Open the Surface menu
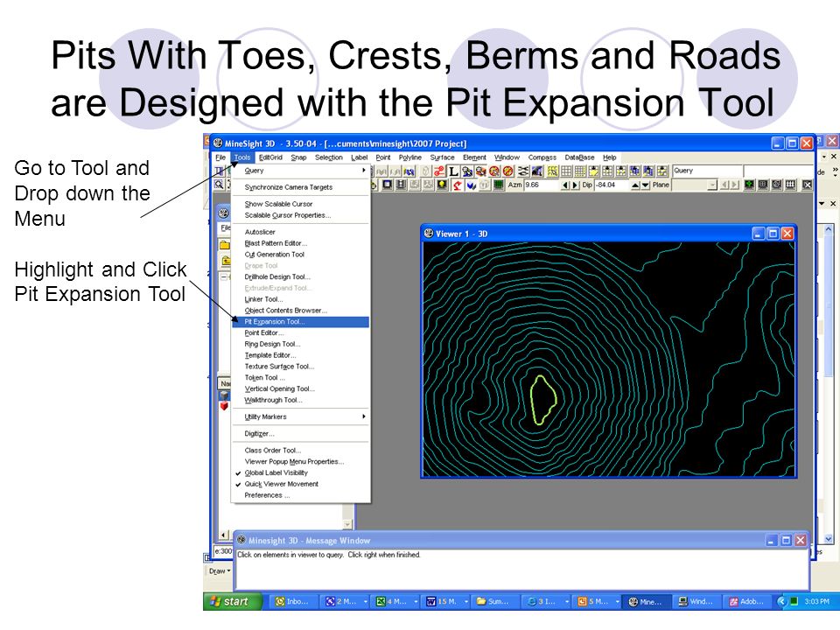 pos(442,157)
